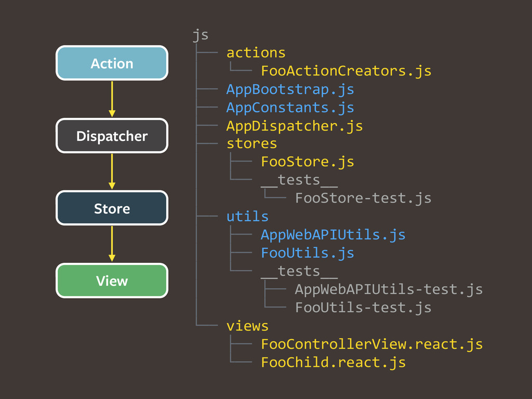
Task: Select the root js folder
Action: [x=200, y=35]
